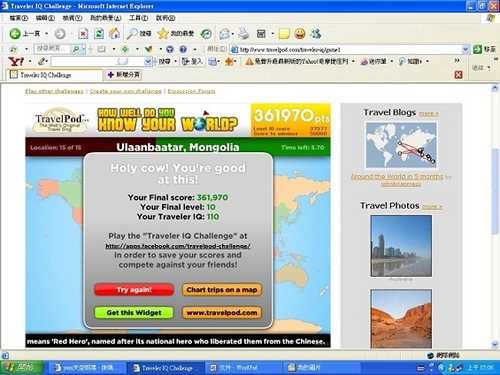
Task: Click the IE Back arrow icon
Action: click(x=15, y=33)
